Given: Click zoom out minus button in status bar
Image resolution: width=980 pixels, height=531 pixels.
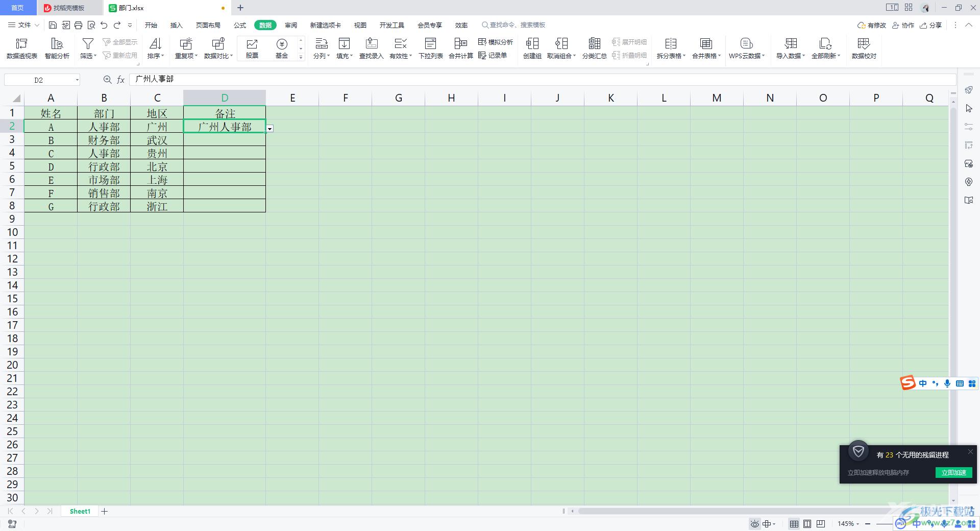Looking at the screenshot, I should pyautogui.click(x=868, y=524).
